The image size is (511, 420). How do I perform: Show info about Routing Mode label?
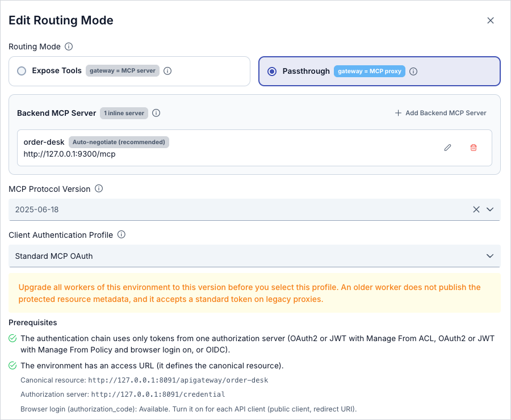[69, 47]
